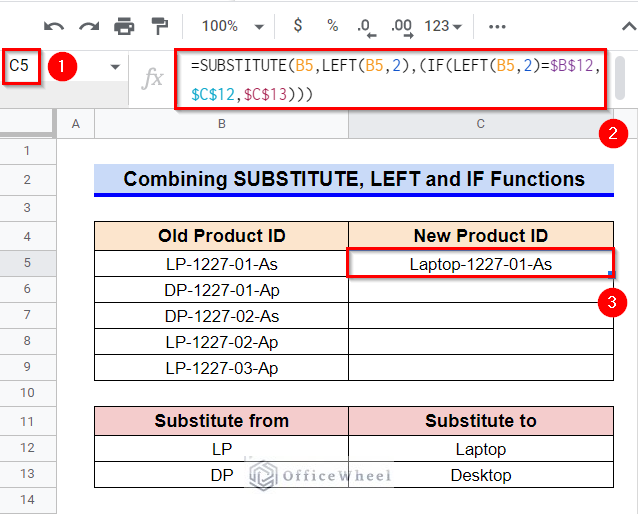Select the cell containing LP in row 12

click(x=221, y=449)
